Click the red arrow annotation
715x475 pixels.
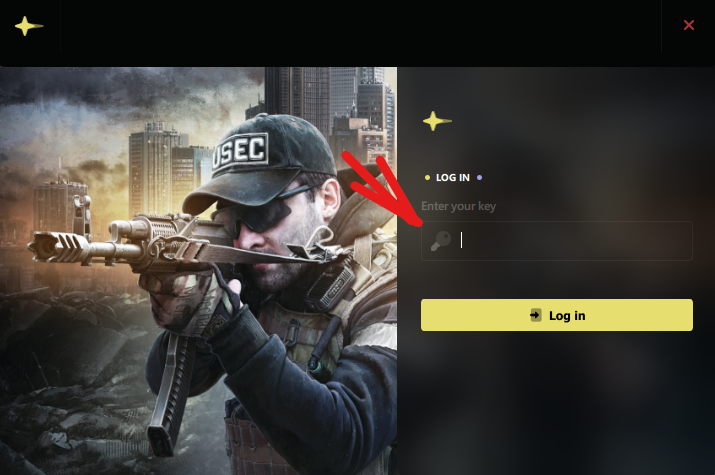pos(385,188)
